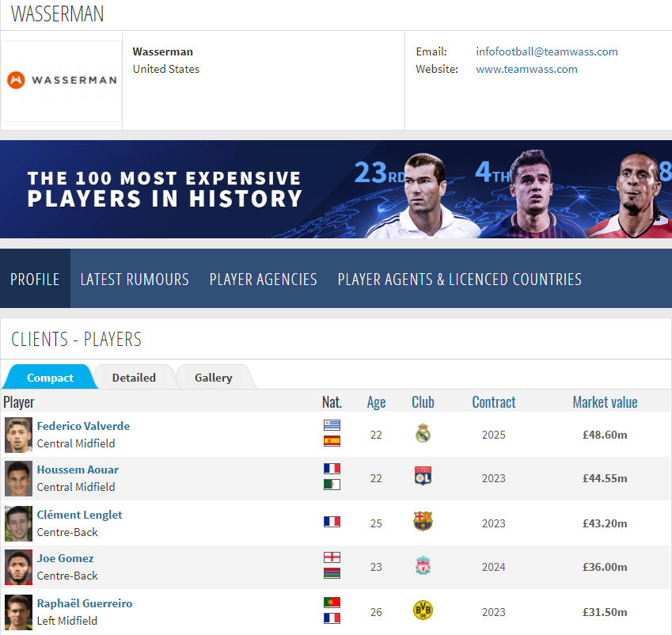Click Valverde's market value £48.60m
Image resolution: width=672 pixels, height=635 pixels.
pyautogui.click(x=605, y=435)
